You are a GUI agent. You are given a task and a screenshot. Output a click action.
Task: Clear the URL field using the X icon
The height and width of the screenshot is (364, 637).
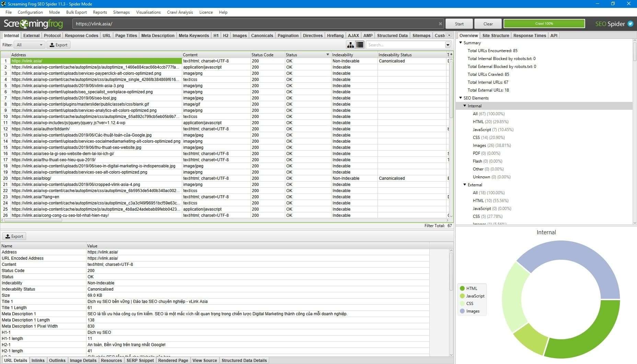(x=440, y=24)
